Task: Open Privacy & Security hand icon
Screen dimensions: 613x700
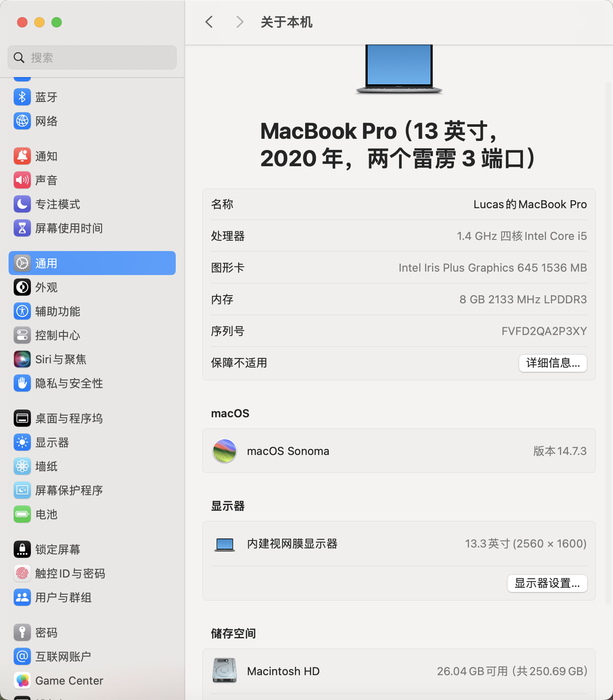Action: (x=22, y=383)
